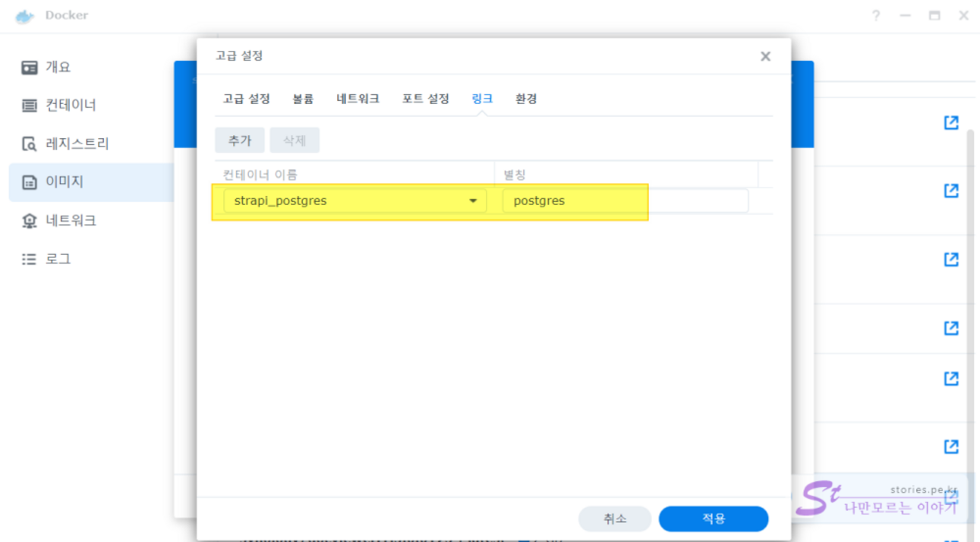
Task: Open the 포트 설정 port settings tab
Action: tap(425, 99)
